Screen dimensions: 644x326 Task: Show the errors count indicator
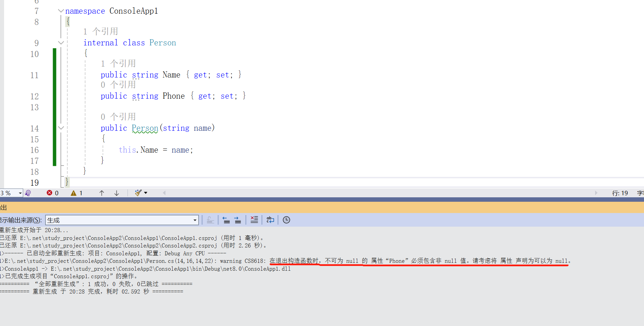[53, 193]
